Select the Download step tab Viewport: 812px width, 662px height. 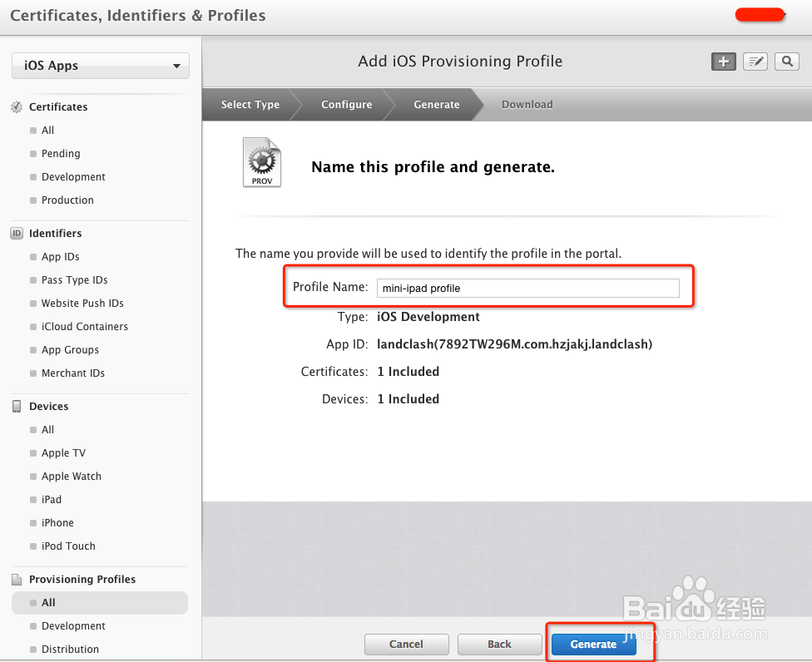527,105
